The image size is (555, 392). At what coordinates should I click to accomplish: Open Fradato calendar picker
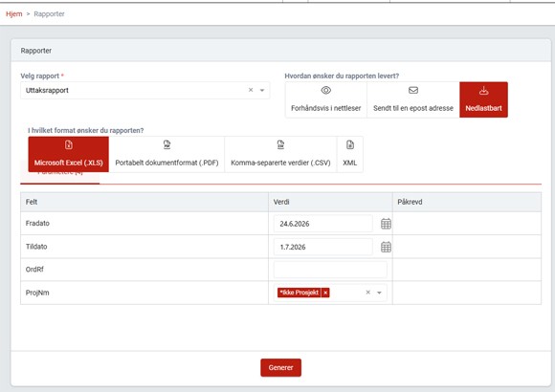click(x=386, y=224)
